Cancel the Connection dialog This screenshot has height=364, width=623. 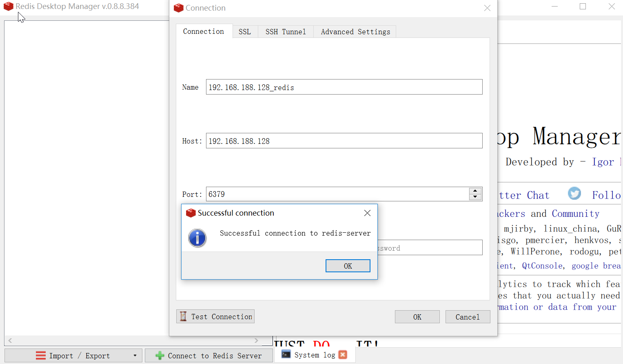pyautogui.click(x=468, y=317)
